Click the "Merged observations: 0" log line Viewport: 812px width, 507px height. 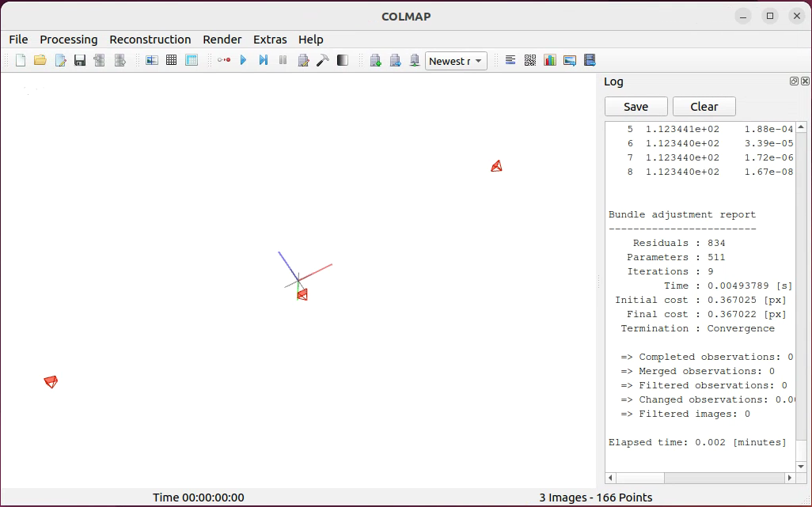pyautogui.click(x=697, y=371)
